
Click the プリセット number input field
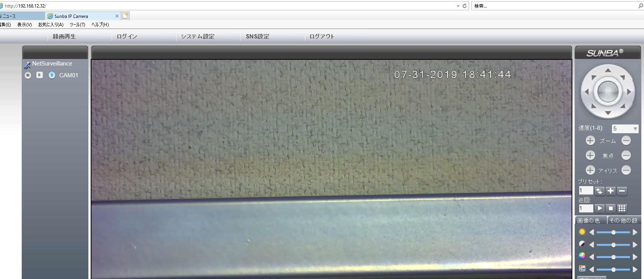click(586, 191)
